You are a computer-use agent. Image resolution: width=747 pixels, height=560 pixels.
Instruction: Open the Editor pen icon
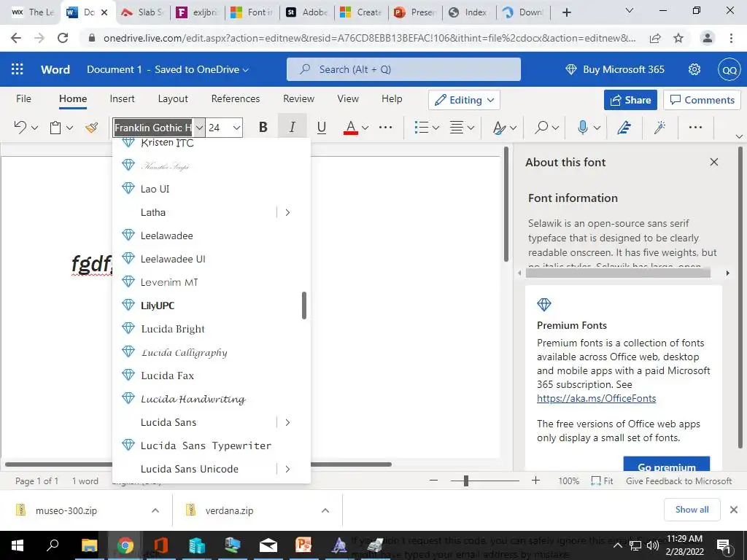pyautogui.click(x=624, y=127)
